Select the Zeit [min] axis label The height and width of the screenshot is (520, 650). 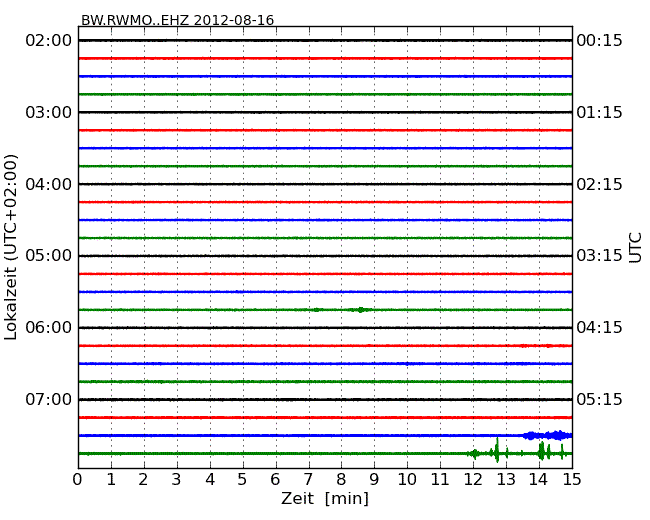(x=325, y=498)
